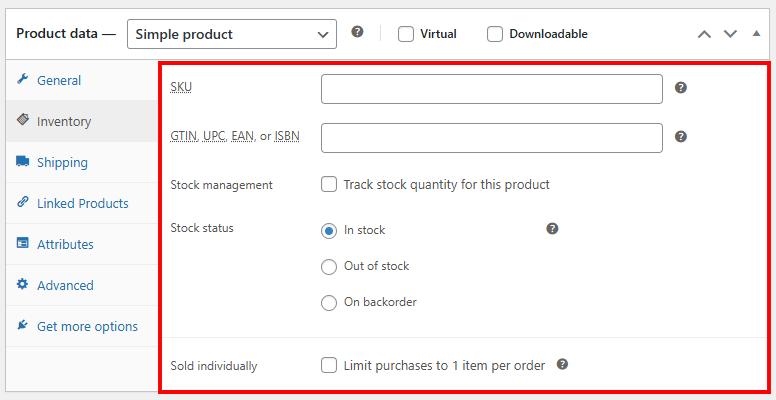Click the help icon next to SKU field
This screenshot has width=776, height=400.
681,88
